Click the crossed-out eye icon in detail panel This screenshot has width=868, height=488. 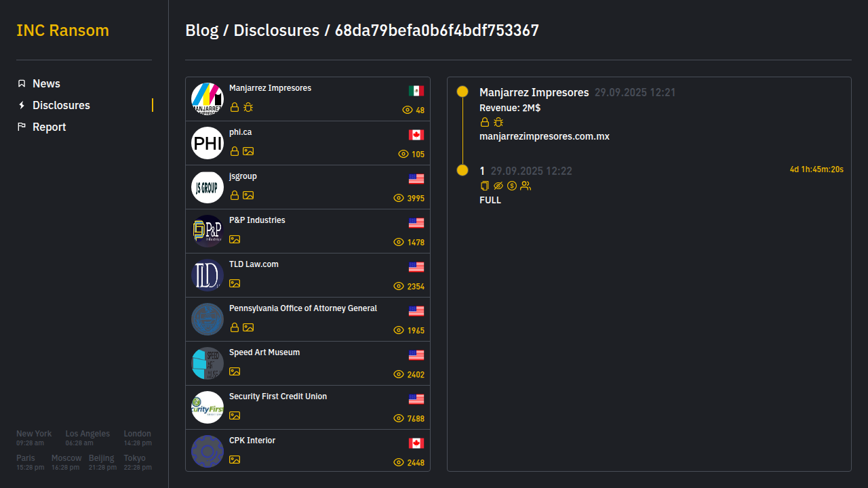coord(498,186)
